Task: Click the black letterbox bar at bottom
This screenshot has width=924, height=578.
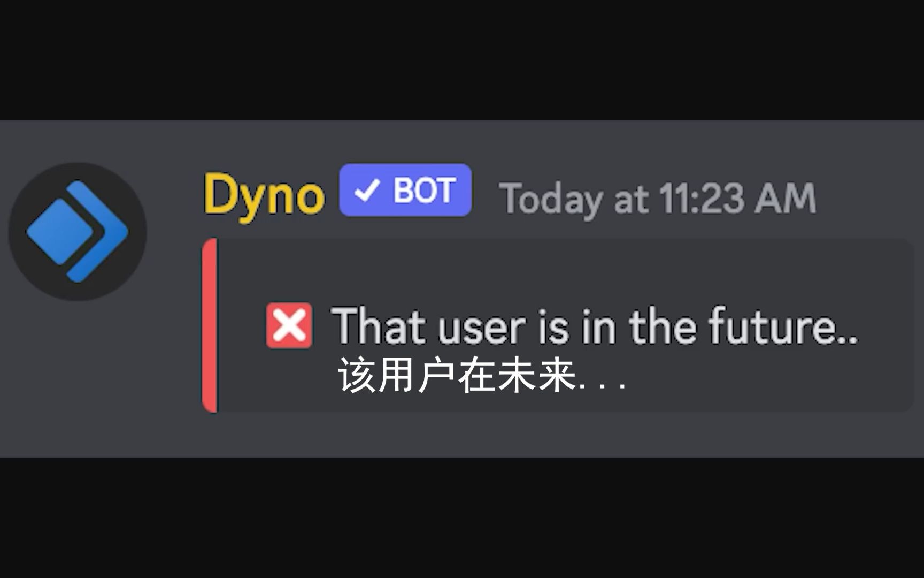Action: [x=462, y=518]
